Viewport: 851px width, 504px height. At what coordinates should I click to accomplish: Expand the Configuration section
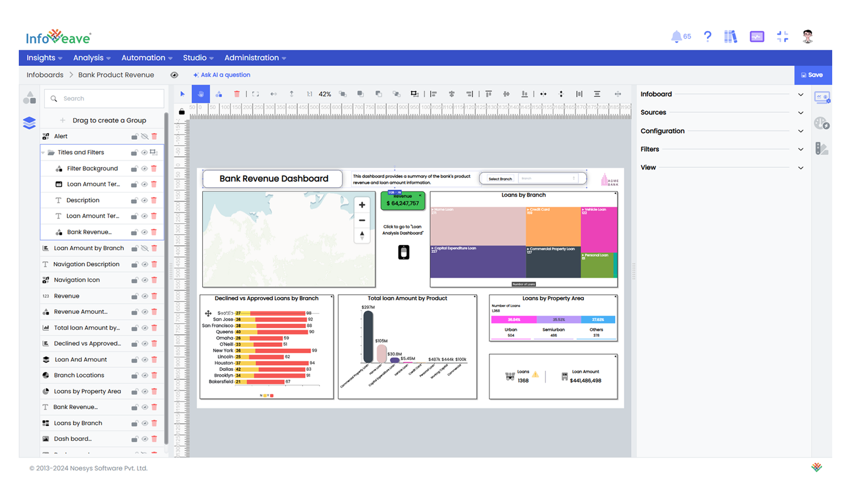801,131
